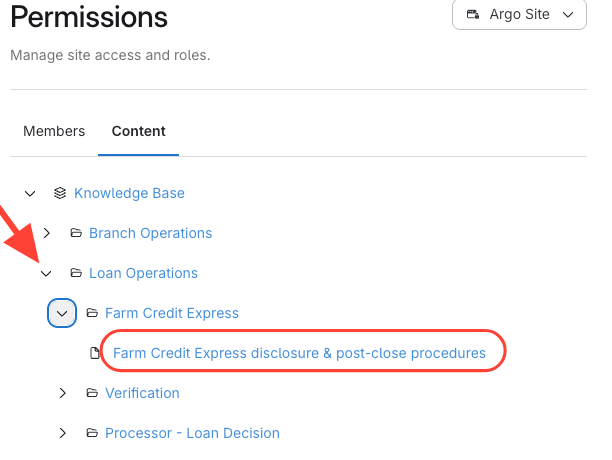Expand the Branch Operations folder

tap(46, 233)
